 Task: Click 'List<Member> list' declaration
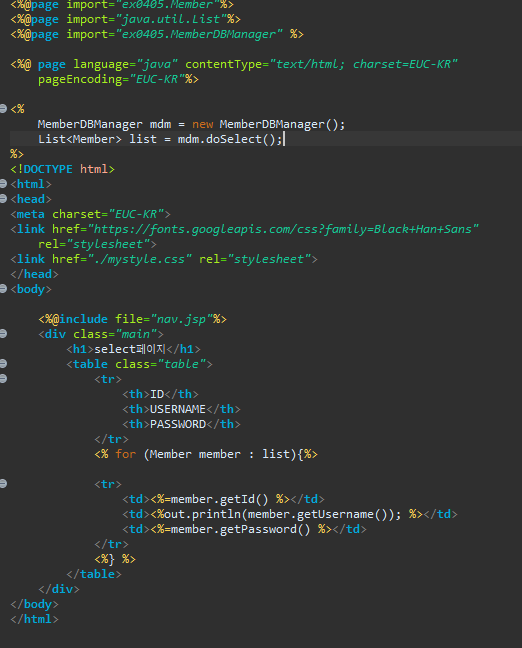point(97,139)
